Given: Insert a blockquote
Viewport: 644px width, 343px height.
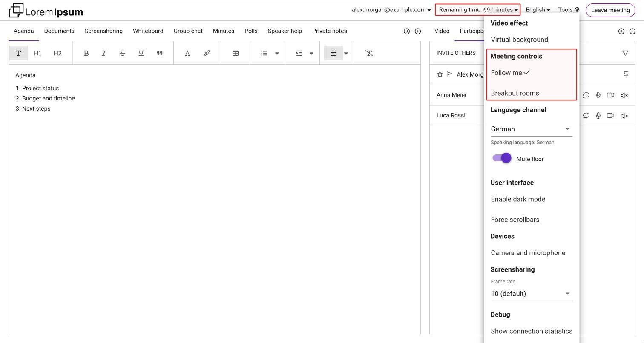Looking at the screenshot, I should point(160,53).
